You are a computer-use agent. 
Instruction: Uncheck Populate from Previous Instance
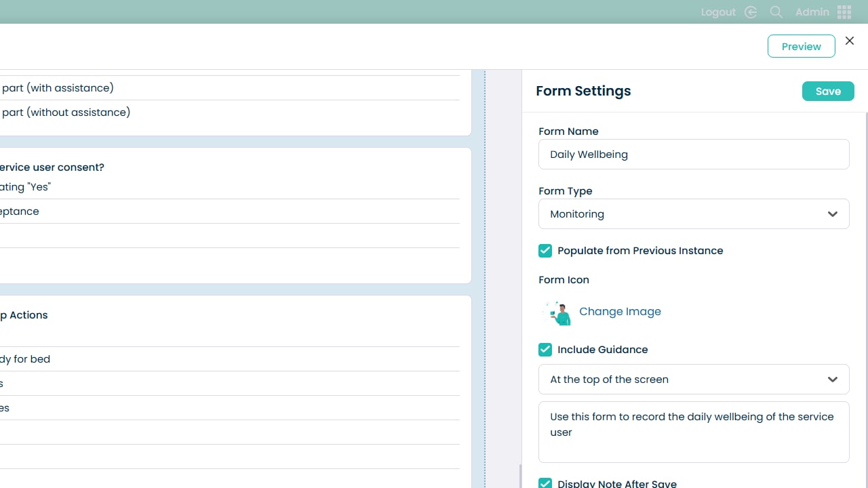[545, 251]
